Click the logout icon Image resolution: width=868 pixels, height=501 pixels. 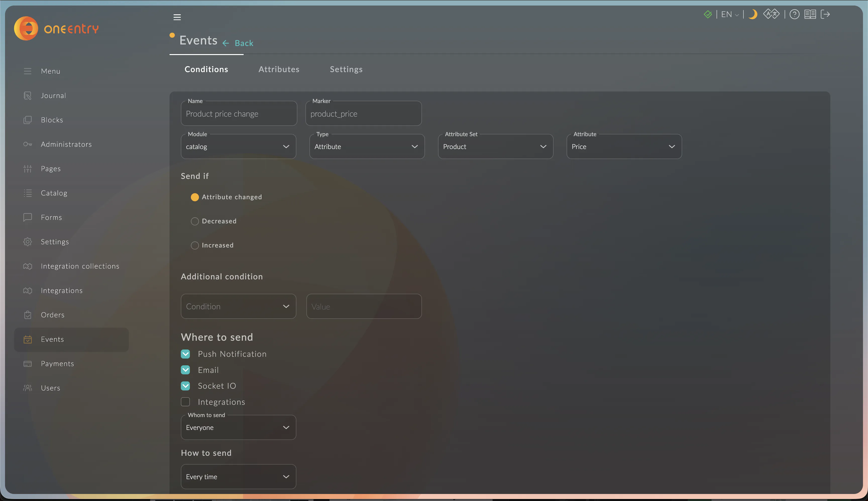[825, 15]
